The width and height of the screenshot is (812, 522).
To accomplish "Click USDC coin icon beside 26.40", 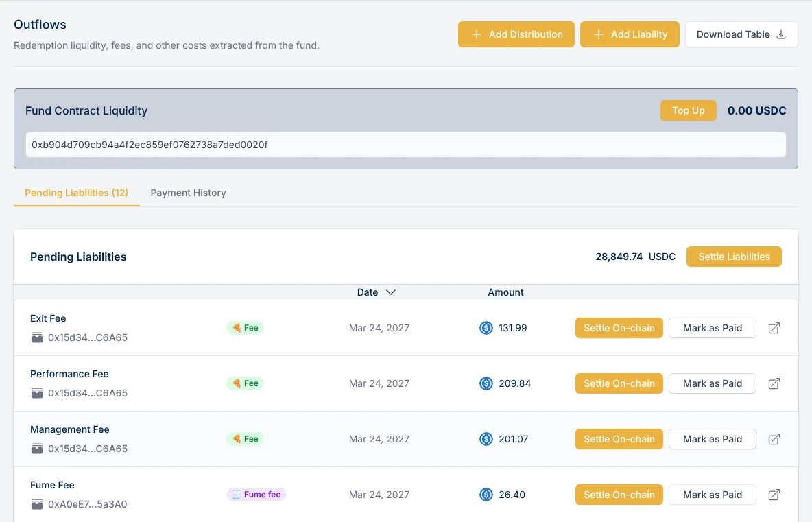I will (486, 495).
